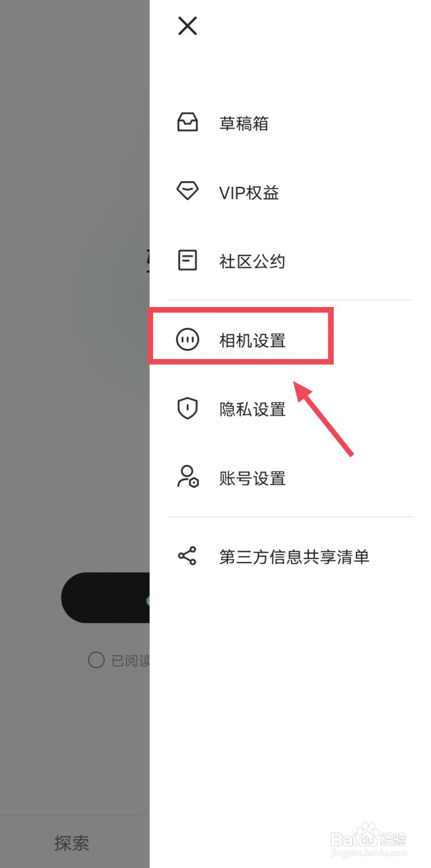Open 账号设置 menu entry
The height and width of the screenshot is (868, 431).
pyautogui.click(x=290, y=478)
